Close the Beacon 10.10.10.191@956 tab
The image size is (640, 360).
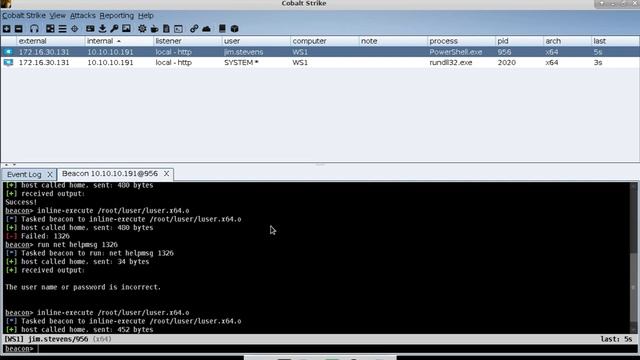167,174
